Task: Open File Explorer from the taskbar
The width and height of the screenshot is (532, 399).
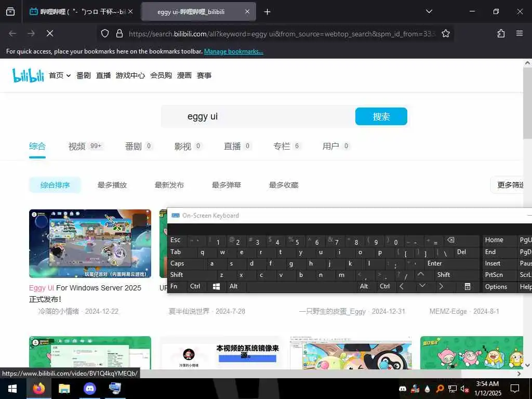Action: 64,389
